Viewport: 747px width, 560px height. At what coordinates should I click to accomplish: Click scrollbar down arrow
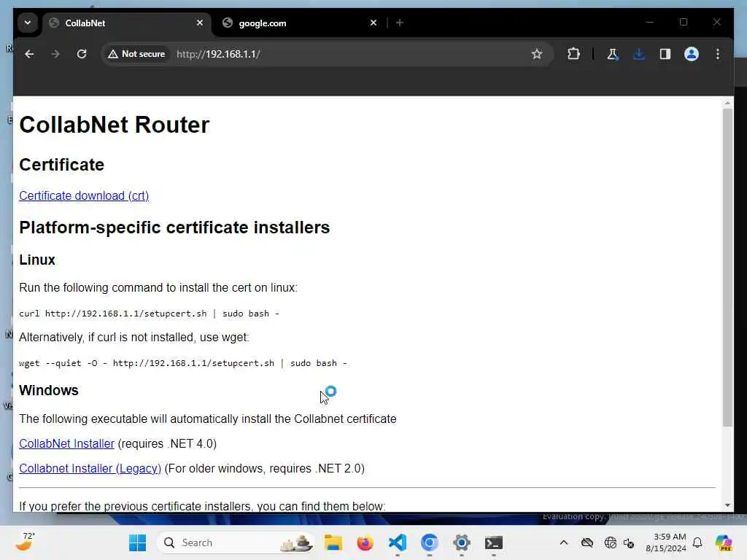click(727, 505)
